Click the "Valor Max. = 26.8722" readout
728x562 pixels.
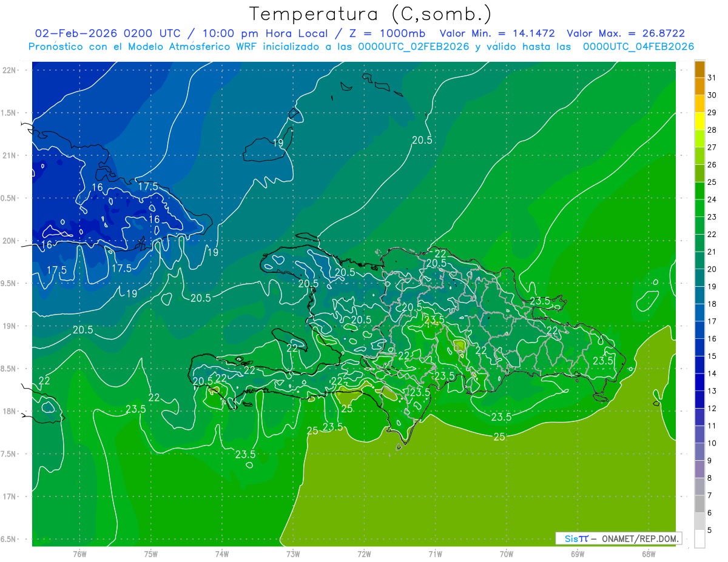(x=625, y=34)
